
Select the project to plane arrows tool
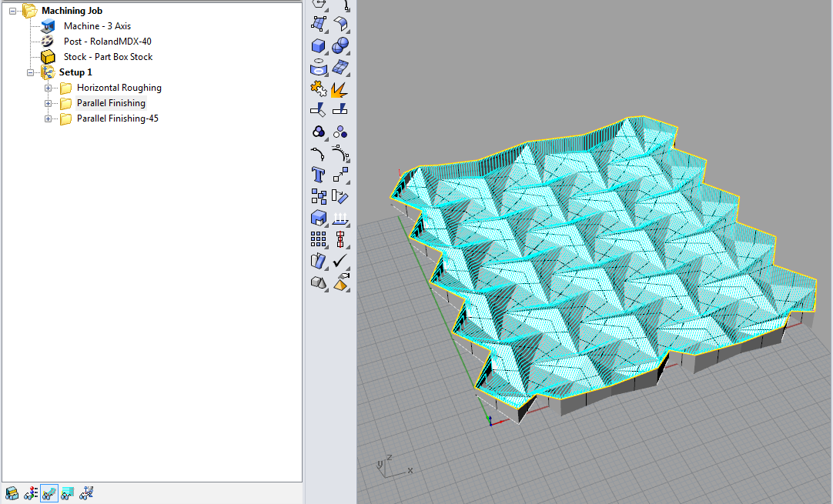[x=340, y=218]
